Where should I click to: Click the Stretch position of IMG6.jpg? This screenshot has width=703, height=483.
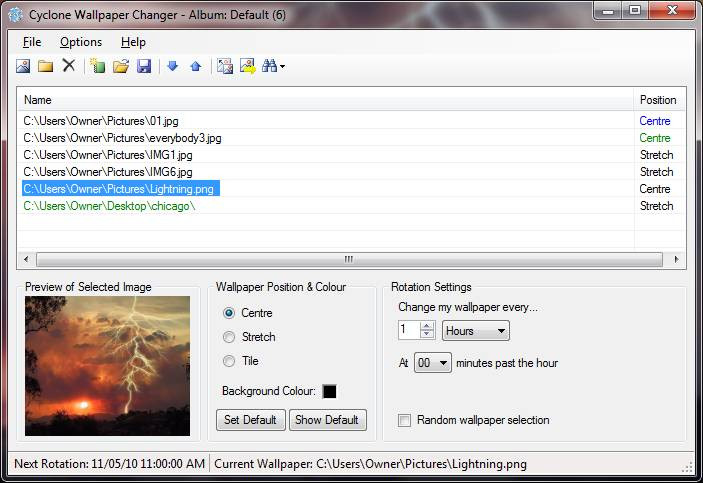[656, 172]
